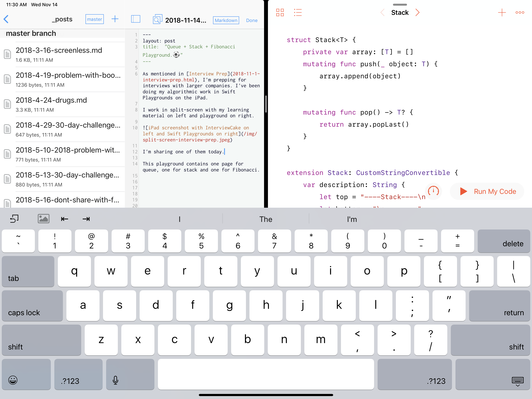
Task: Toggle the right shift key
Action: 490,340
